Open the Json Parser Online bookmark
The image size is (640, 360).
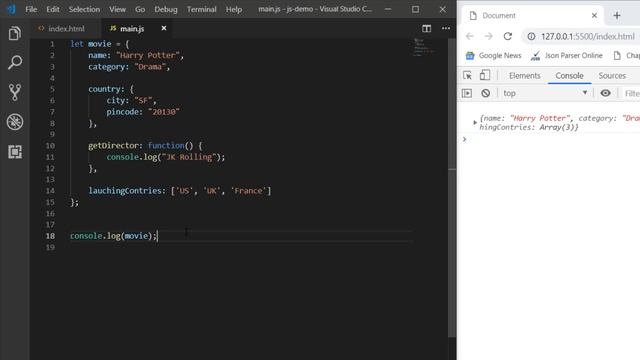click(567, 56)
